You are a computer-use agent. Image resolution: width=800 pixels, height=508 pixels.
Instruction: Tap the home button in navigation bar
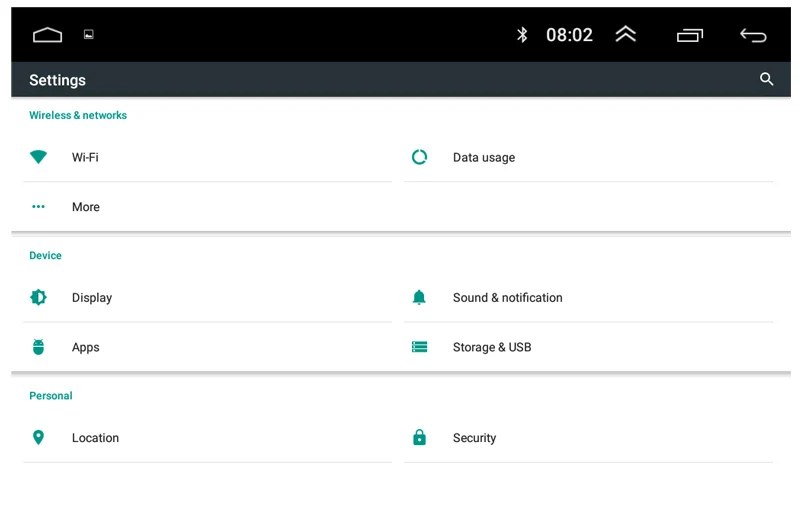tap(47, 35)
